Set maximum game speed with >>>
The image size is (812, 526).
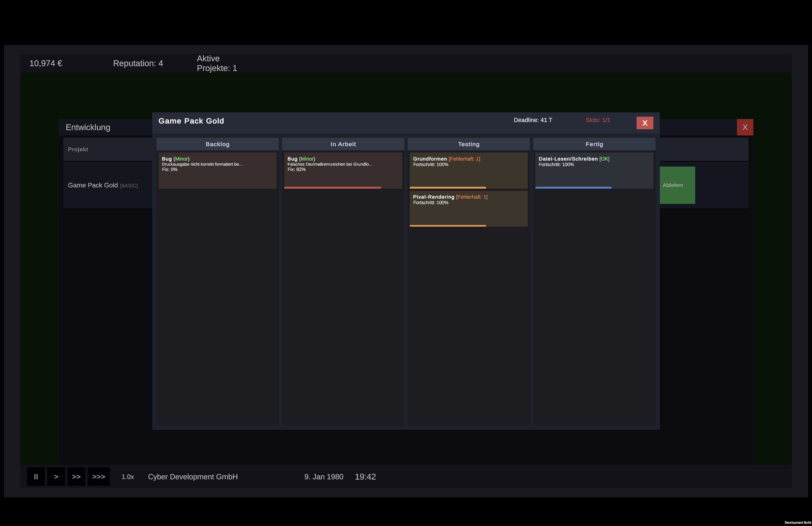pyautogui.click(x=99, y=477)
